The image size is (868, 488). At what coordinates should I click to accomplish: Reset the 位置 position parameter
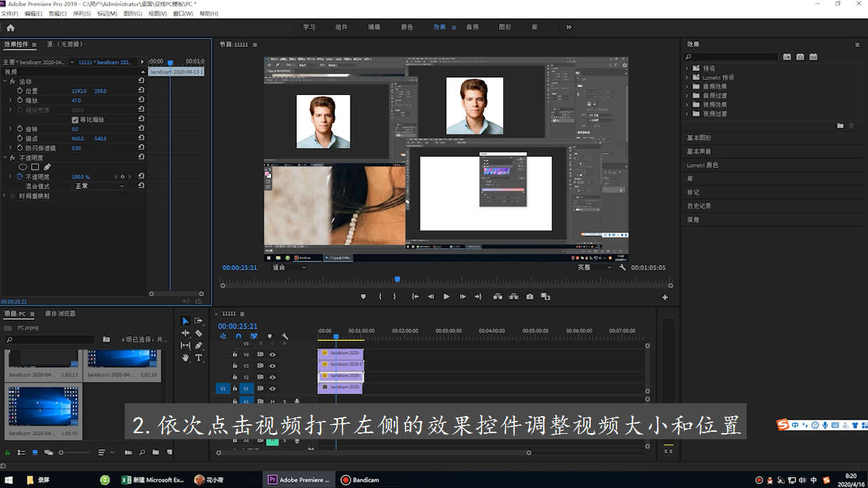(141, 90)
